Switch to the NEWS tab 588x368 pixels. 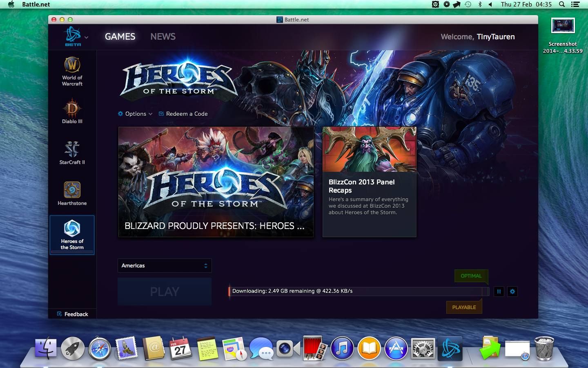point(163,37)
